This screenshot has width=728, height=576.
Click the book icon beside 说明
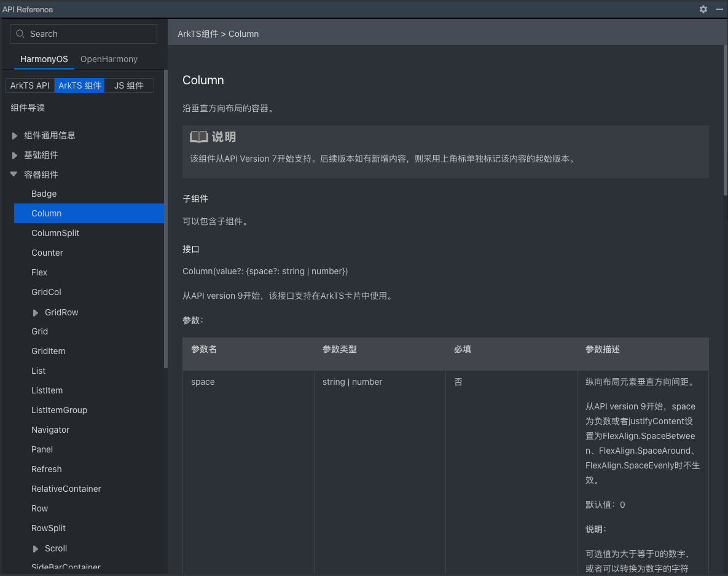(x=198, y=136)
